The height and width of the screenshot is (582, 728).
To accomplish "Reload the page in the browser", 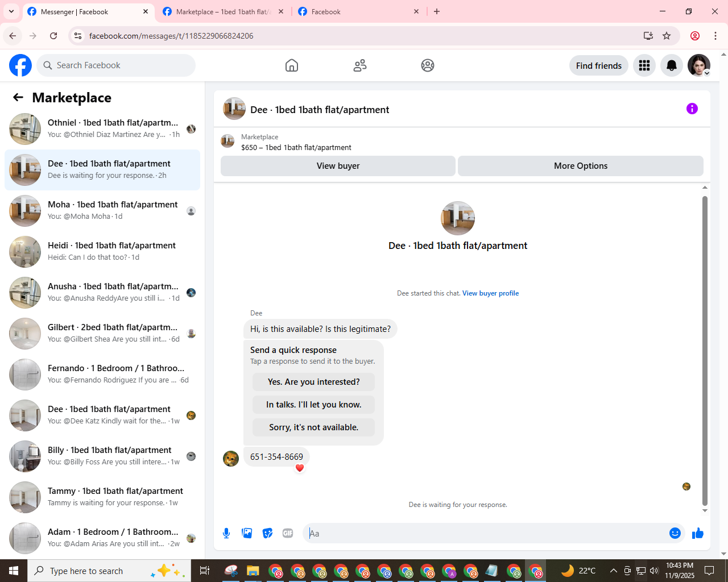I will 53,36.
